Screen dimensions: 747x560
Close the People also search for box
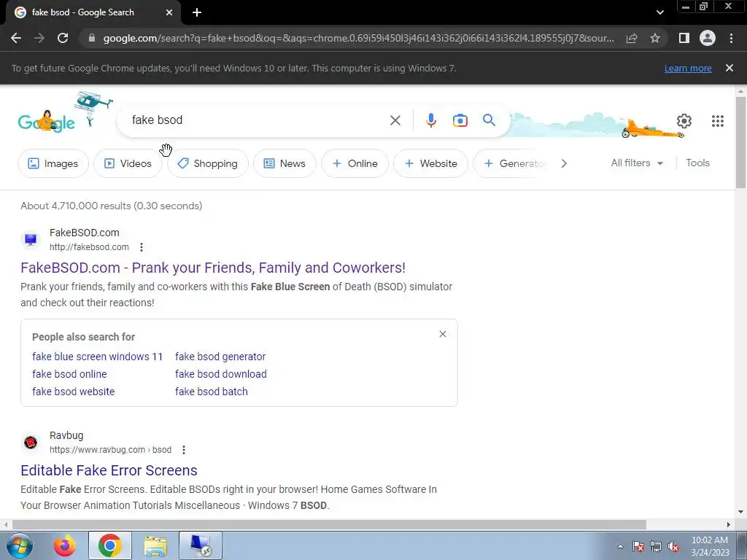pos(443,334)
